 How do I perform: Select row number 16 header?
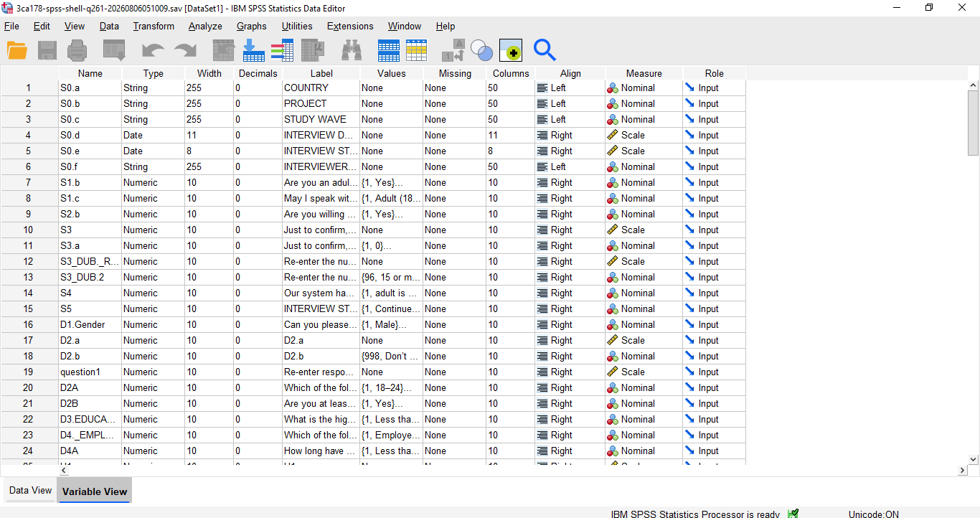coord(29,324)
